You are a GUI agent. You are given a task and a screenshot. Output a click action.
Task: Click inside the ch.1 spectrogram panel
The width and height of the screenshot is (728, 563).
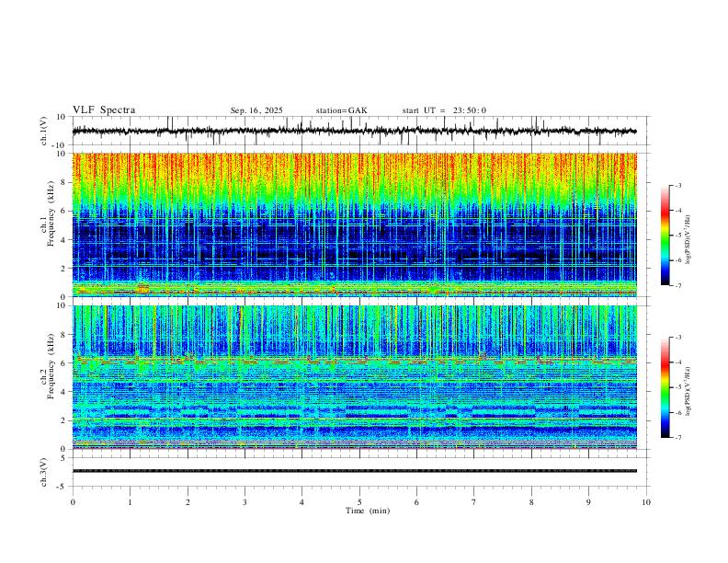point(354,224)
